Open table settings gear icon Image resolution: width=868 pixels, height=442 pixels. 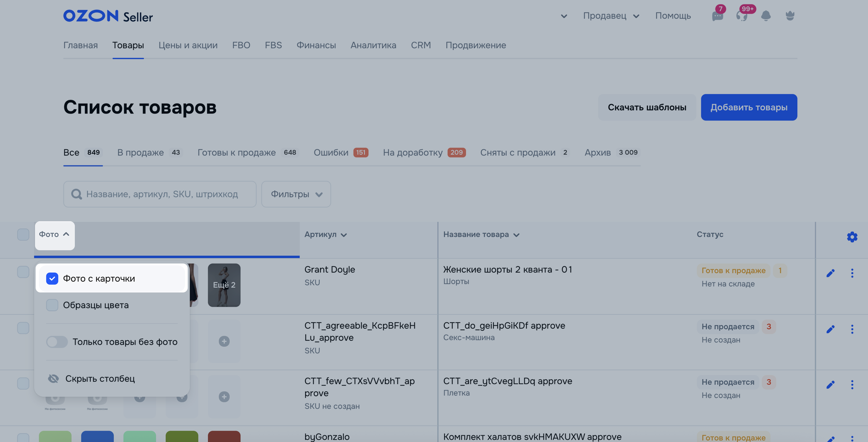(852, 237)
